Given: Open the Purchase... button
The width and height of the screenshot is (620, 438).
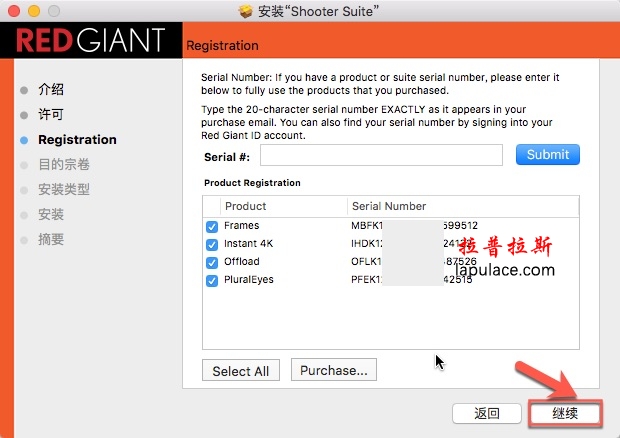Looking at the screenshot, I should 334,370.
